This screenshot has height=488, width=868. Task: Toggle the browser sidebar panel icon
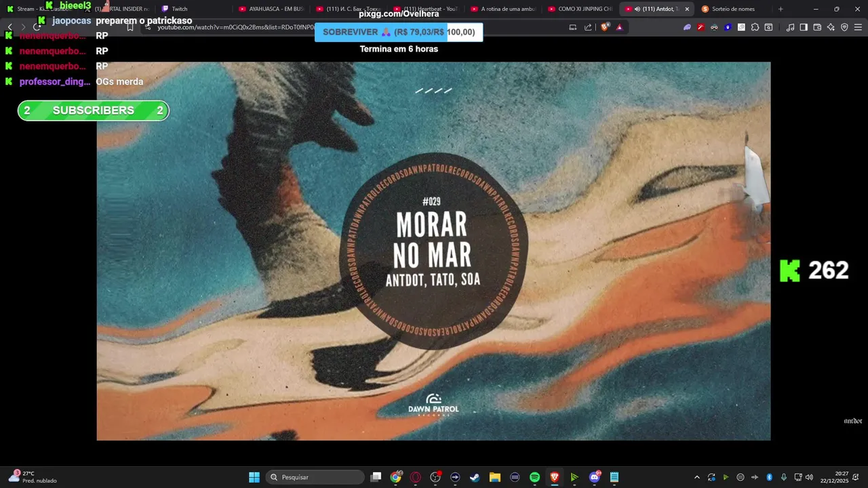804,27
